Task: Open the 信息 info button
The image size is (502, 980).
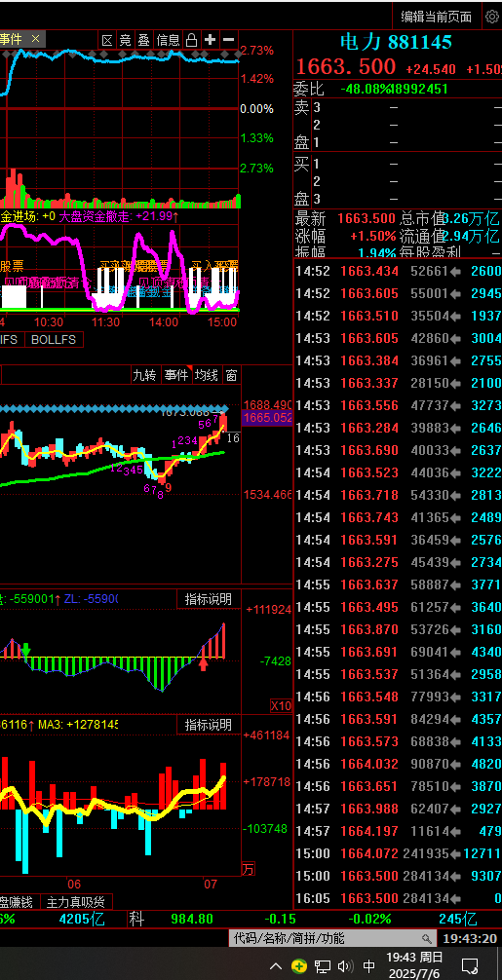Action: 169,40
